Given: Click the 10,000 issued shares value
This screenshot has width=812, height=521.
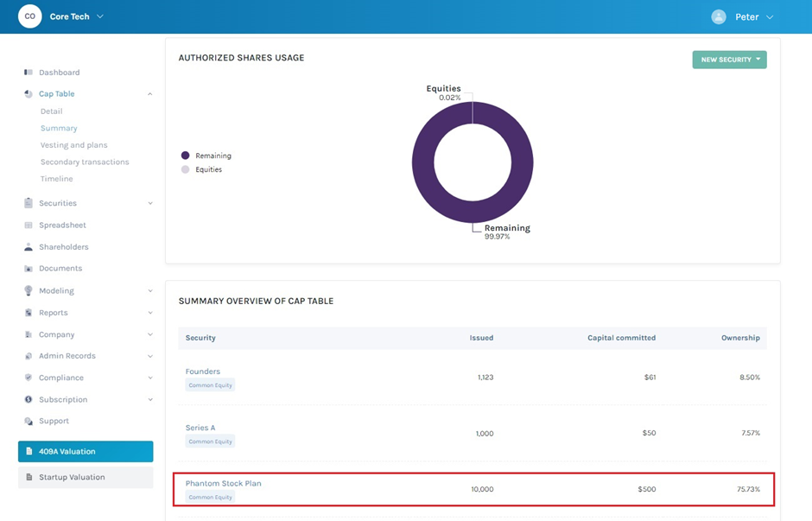Looking at the screenshot, I should [482, 489].
